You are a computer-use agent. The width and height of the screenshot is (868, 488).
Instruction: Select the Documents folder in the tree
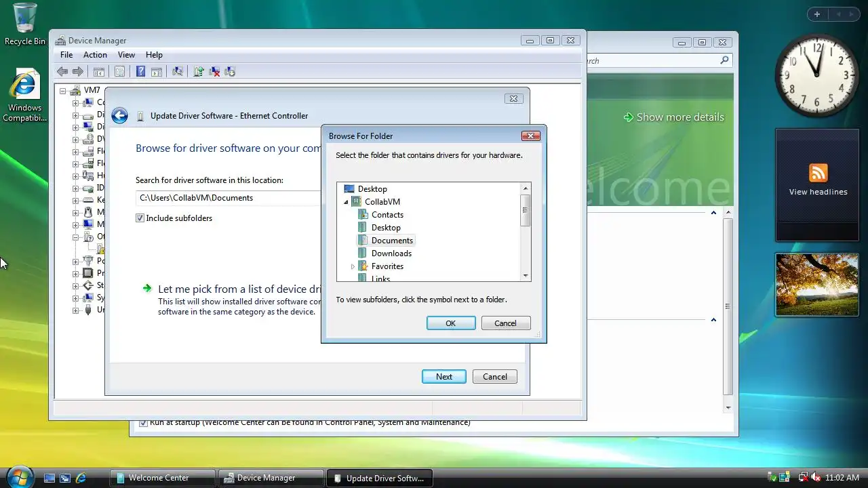pyautogui.click(x=392, y=241)
